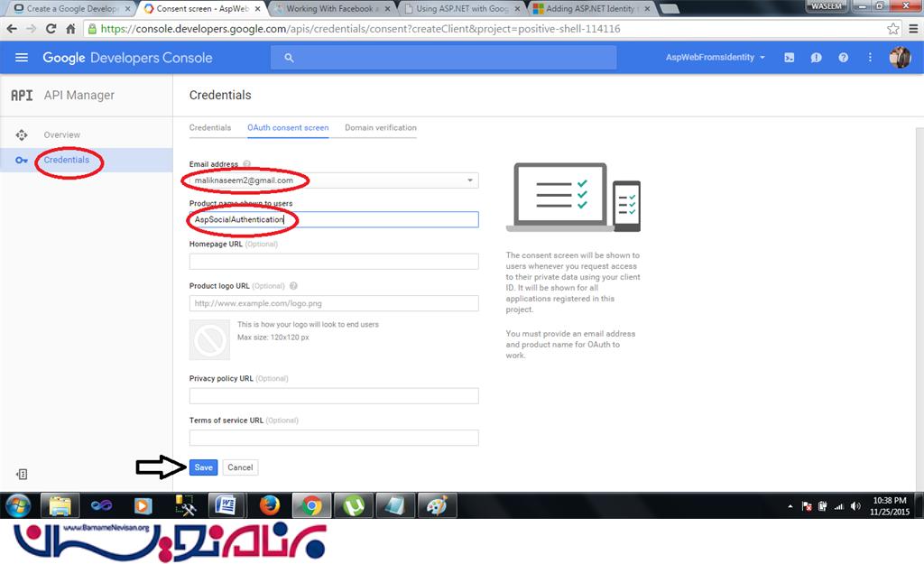The height and width of the screenshot is (564, 924).
Task: Click the logo preview placeholder thumbnail
Action: pyautogui.click(x=209, y=339)
